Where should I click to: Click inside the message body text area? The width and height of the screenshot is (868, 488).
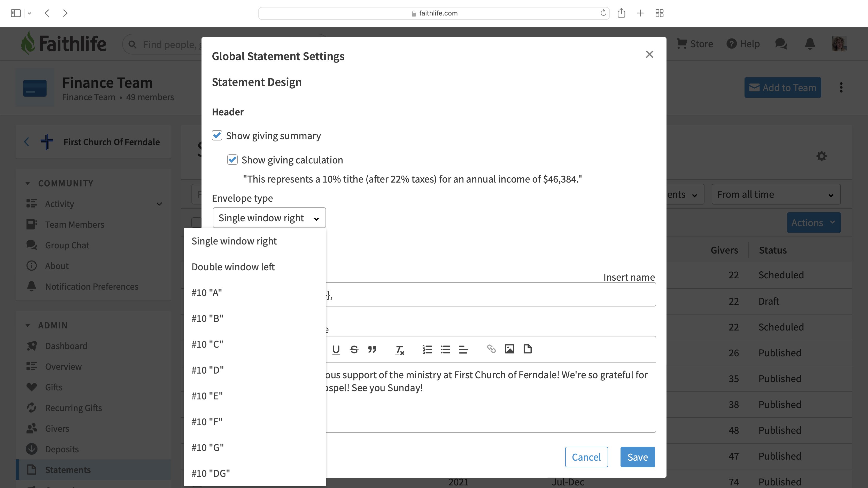(491, 397)
